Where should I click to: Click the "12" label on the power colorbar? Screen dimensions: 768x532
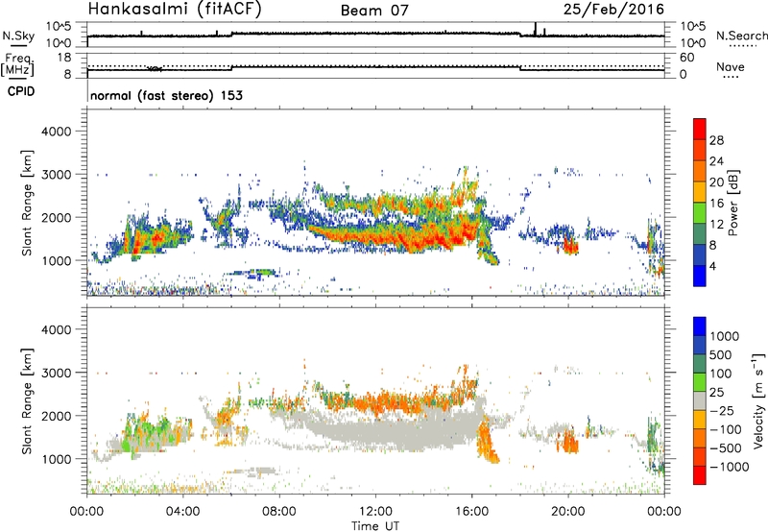click(x=716, y=225)
